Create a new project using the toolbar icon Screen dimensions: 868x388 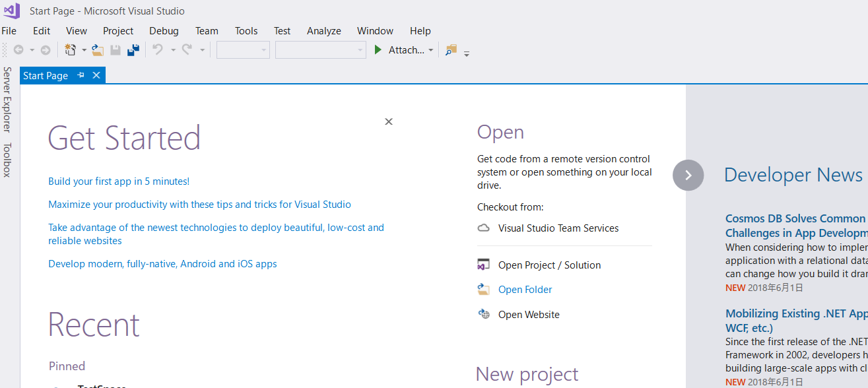point(71,49)
